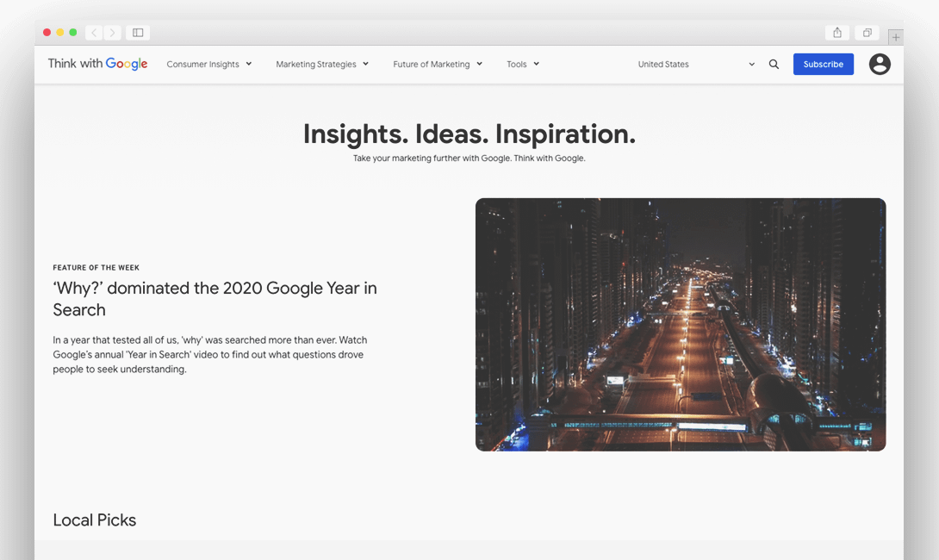Image resolution: width=939 pixels, height=560 pixels.
Task: Open the Future of Marketing menu
Action: click(432, 64)
